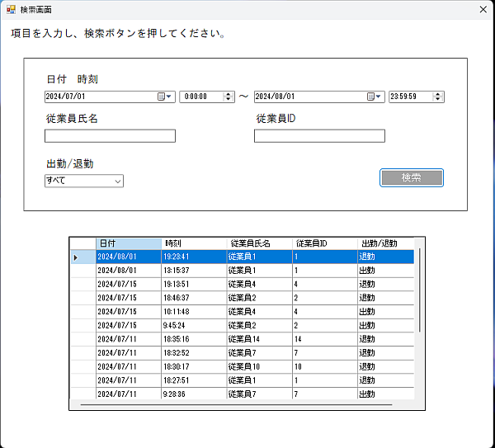
Task: Click 出勤 status in 10:11:48 row
Action: [x=386, y=312]
